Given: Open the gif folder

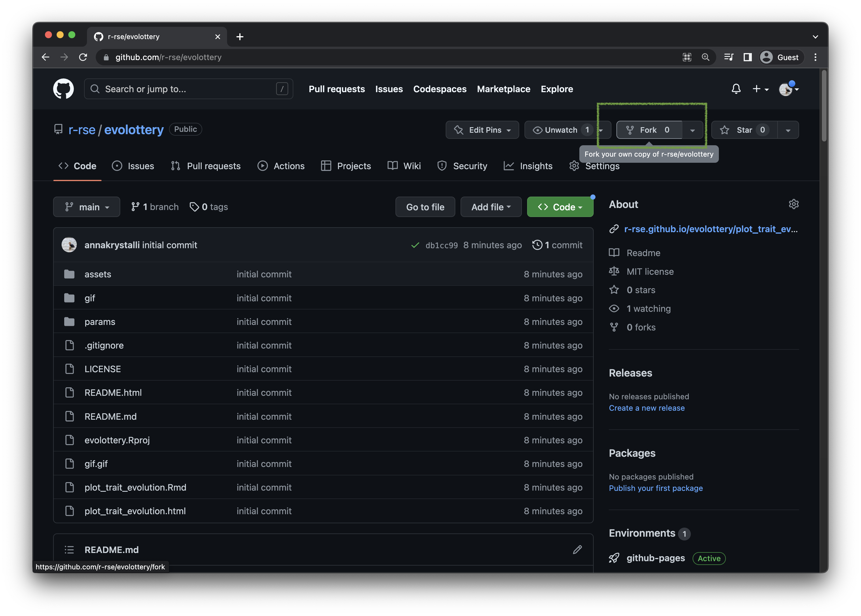Looking at the screenshot, I should pos(90,298).
